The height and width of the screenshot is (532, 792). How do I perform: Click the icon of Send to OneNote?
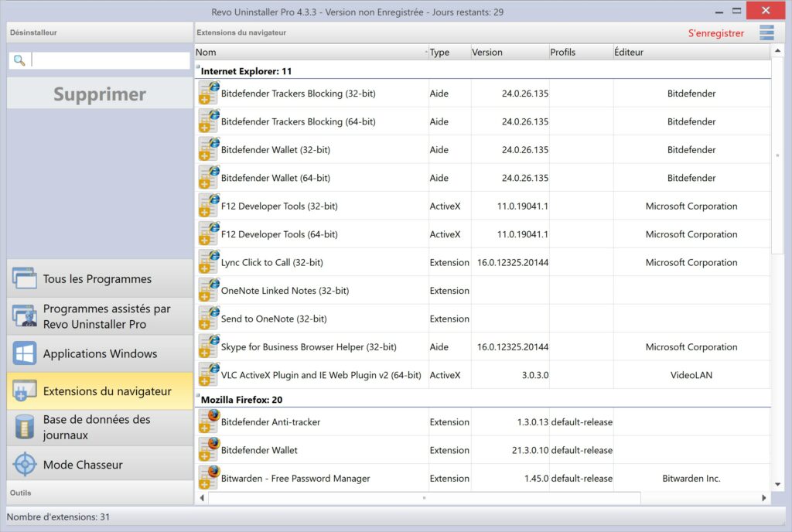coord(209,319)
